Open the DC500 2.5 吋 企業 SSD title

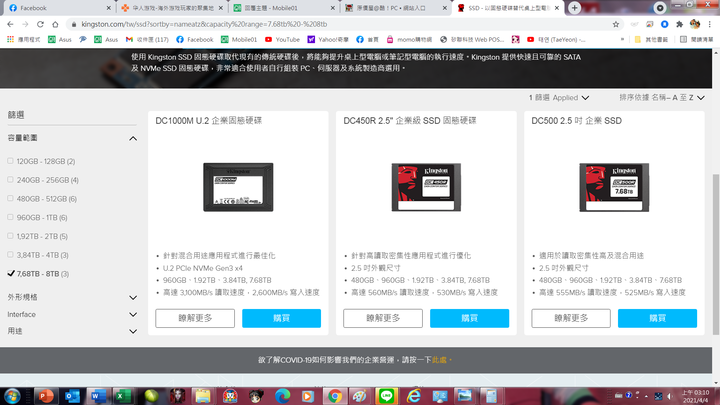coord(576,121)
